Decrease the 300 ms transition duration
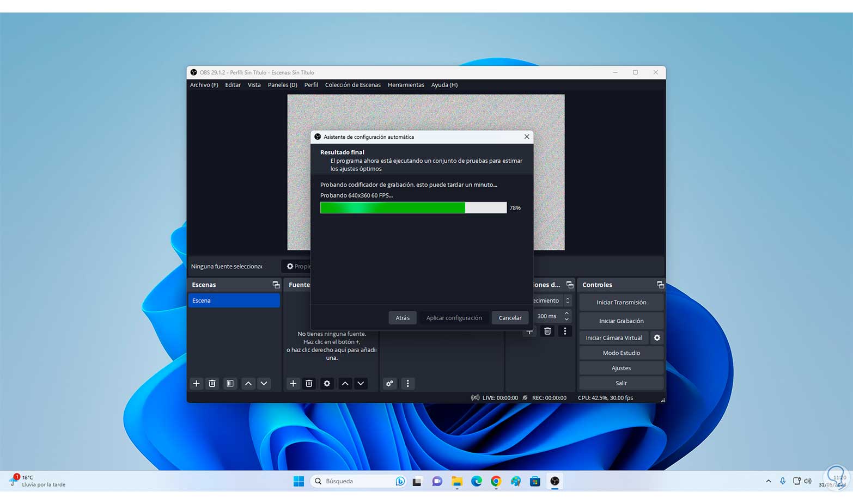Screen dimensions: 853x504 [566, 319]
